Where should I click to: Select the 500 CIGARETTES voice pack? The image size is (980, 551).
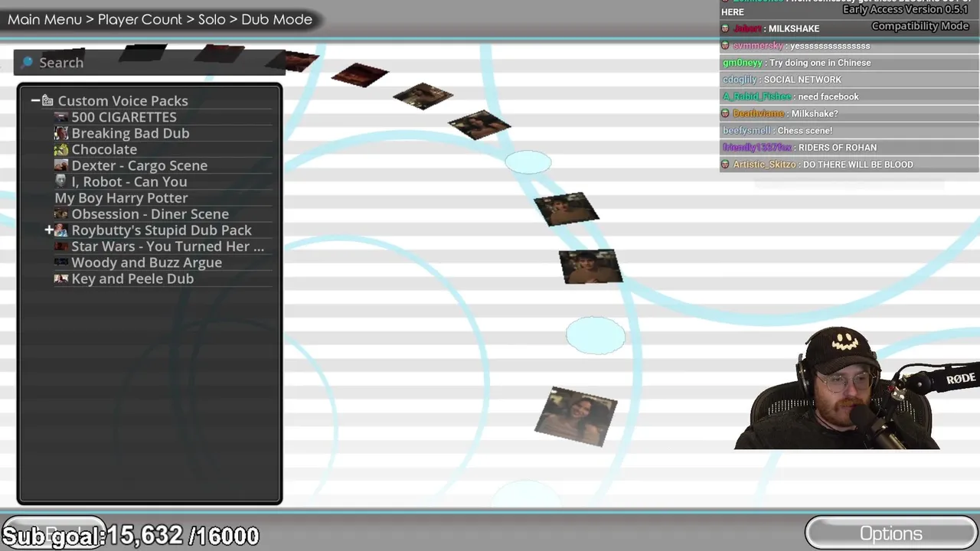click(x=124, y=117)
